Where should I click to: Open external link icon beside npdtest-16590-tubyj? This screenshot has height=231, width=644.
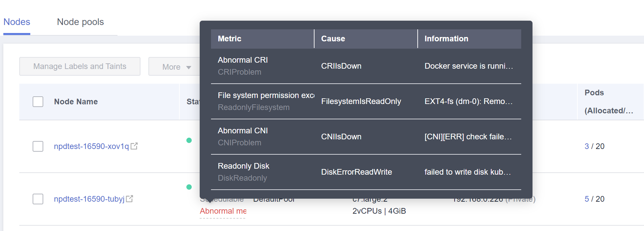click(129, 199)
